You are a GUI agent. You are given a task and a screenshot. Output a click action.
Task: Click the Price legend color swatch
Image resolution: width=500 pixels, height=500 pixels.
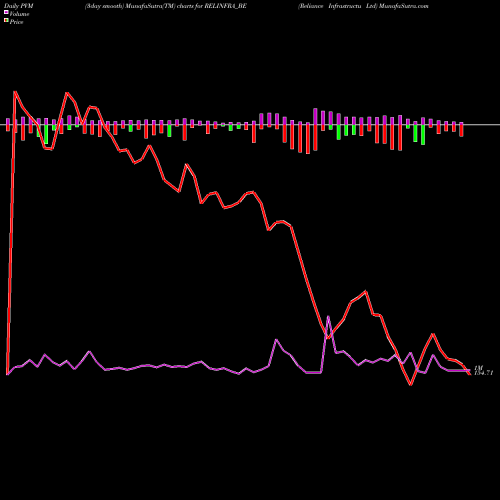[6, 20]
